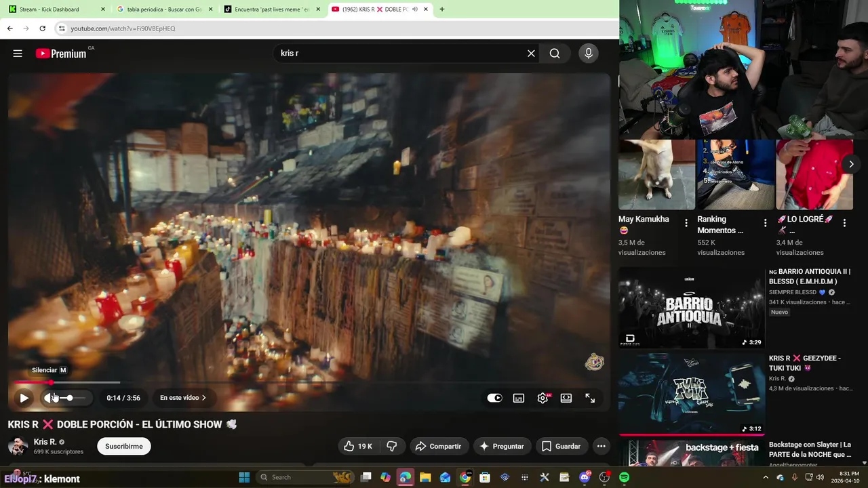Open Discord from the taskbar

pyautogui.click(x=585, y=477)
